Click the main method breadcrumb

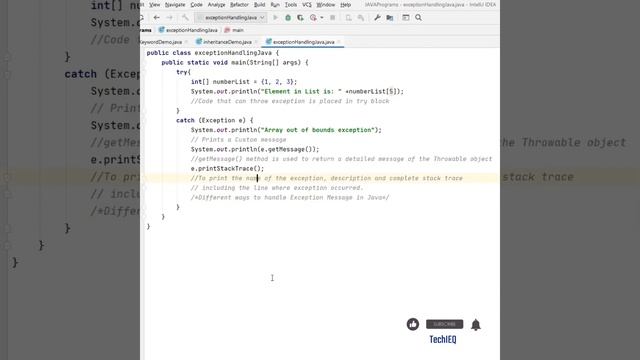click(234, 30)
